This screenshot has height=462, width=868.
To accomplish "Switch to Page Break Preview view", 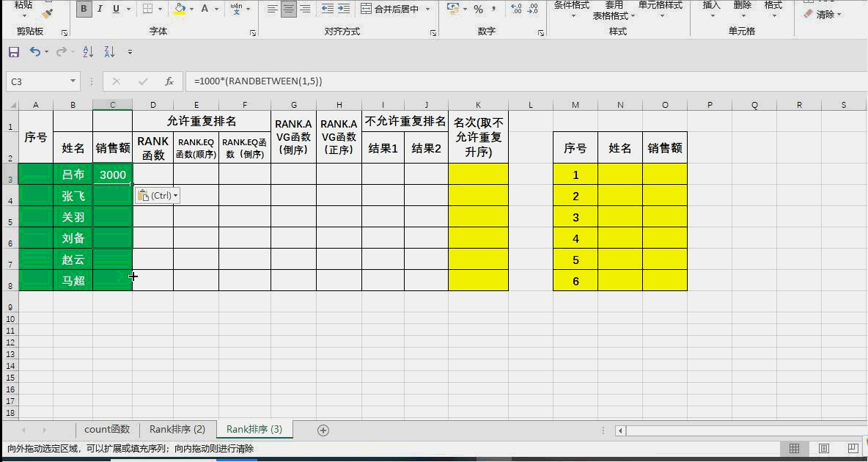I will click(853, 448).
